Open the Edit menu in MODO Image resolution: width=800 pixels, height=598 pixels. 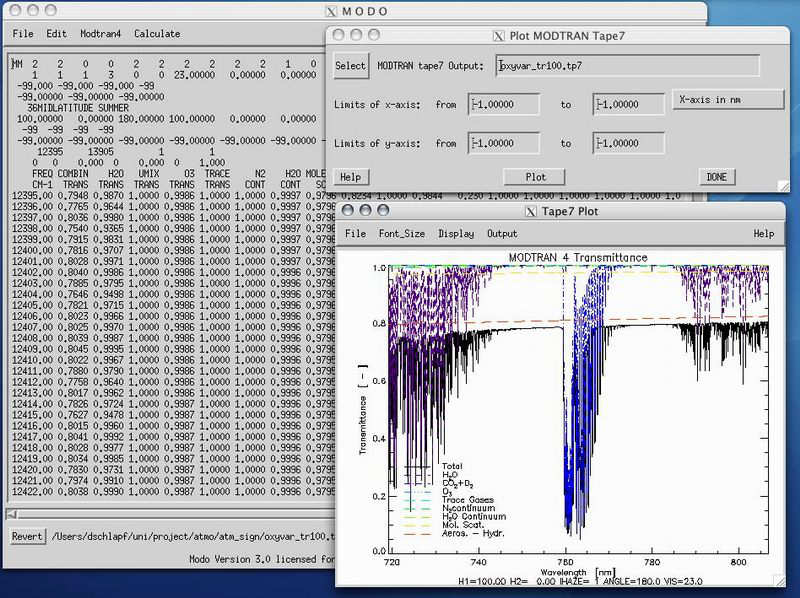(x=56, y=33)
